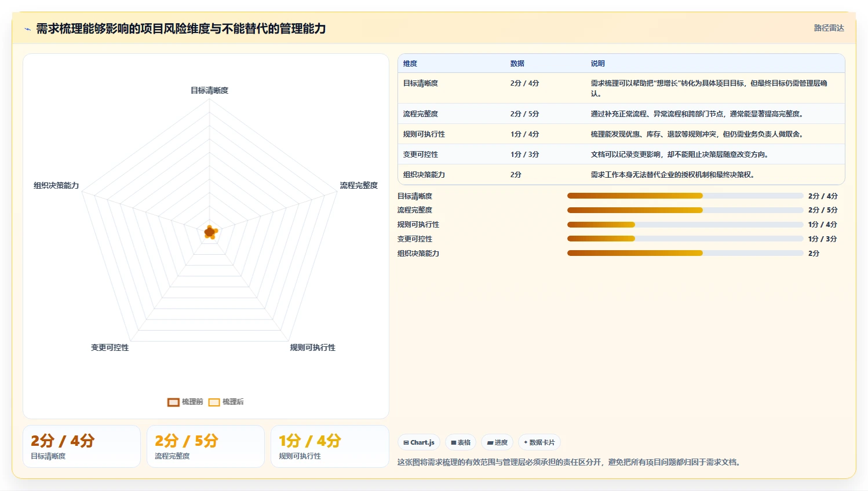Click the 规则可执行性 progress bar

685,225
